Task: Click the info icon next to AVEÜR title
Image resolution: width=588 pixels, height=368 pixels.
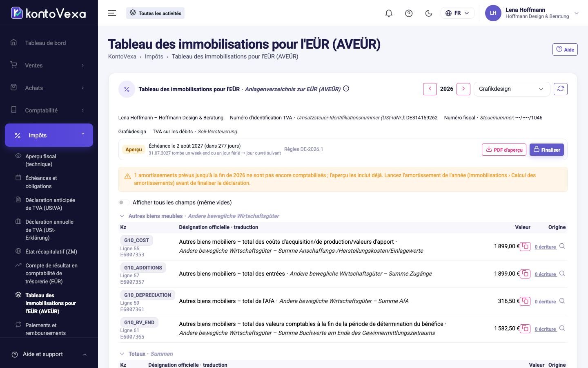Action: tap(346, 89)
